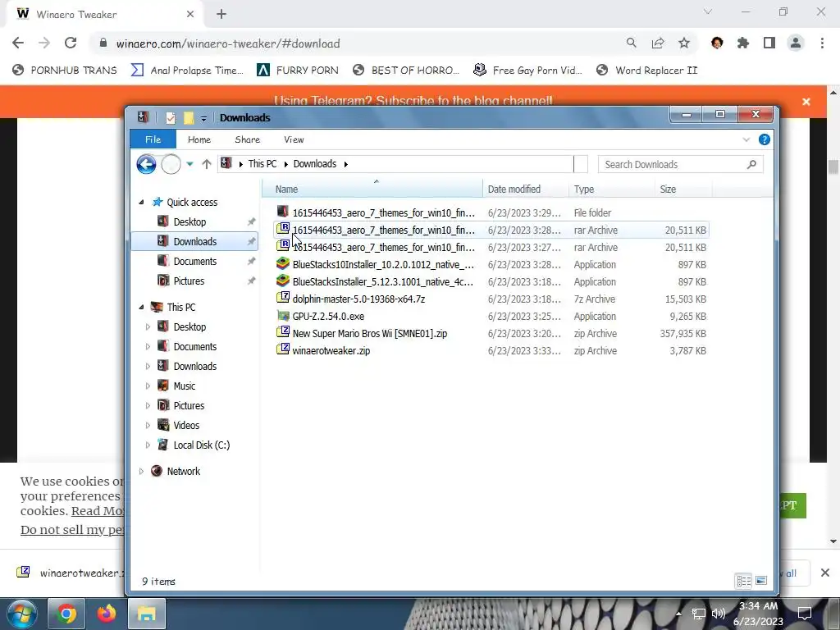Open the Chrome extensions puzzle icon
The width and height of the screenshot is (840, 630).
click(743, 43)
